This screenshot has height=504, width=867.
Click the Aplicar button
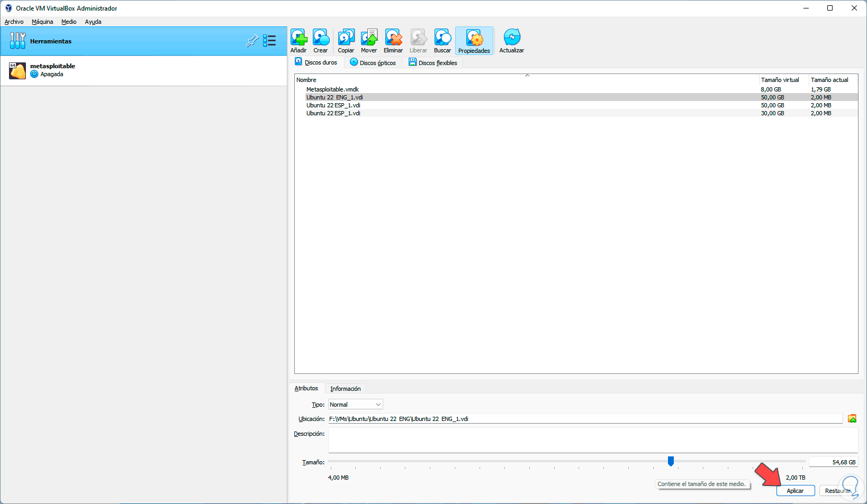[795, 491]
